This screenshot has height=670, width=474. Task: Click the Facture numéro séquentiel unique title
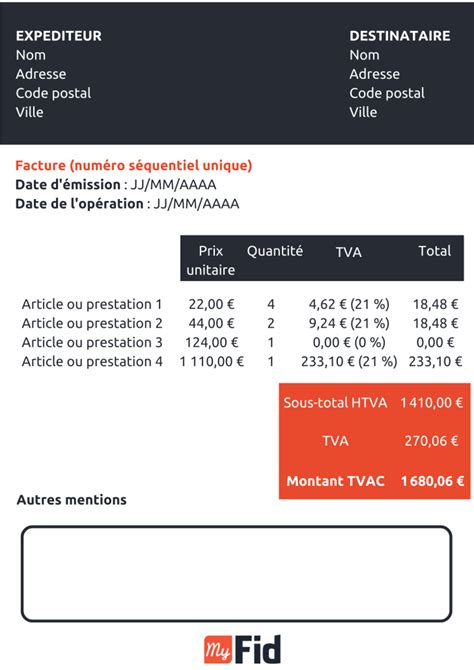[x=134, y=165]
